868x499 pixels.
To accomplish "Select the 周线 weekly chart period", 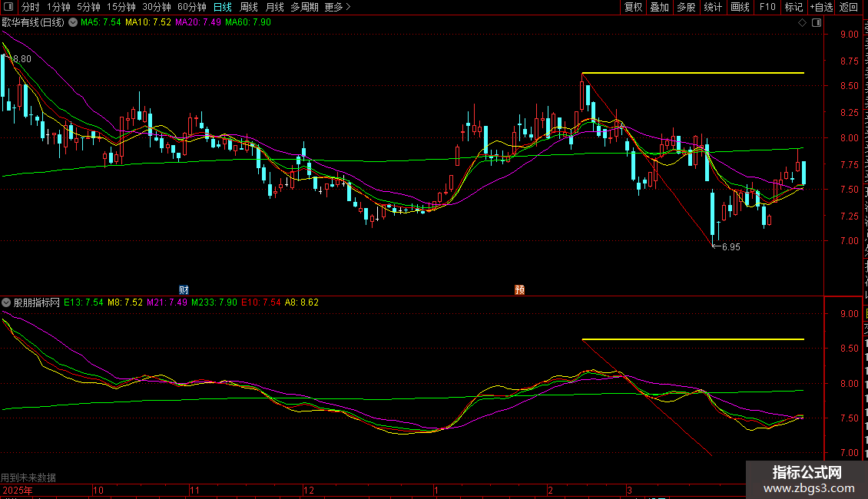I will [249, 7].
